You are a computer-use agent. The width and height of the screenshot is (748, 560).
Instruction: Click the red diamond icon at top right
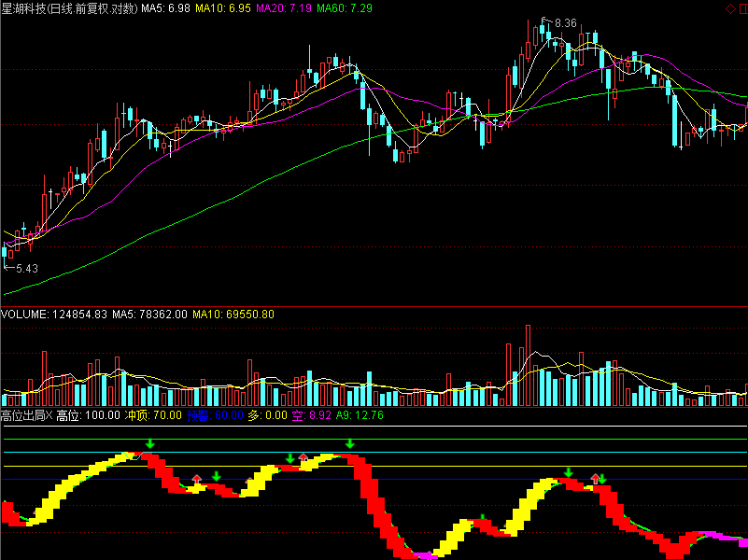730,8
